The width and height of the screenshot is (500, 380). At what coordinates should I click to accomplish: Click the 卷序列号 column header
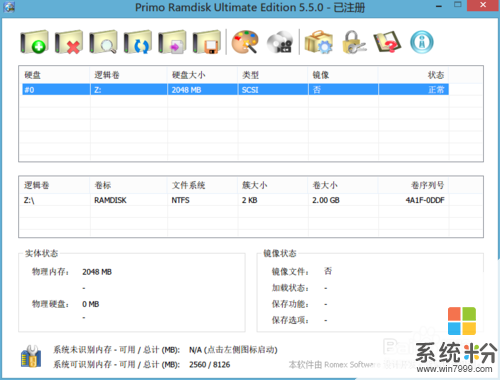pos(414,185)
